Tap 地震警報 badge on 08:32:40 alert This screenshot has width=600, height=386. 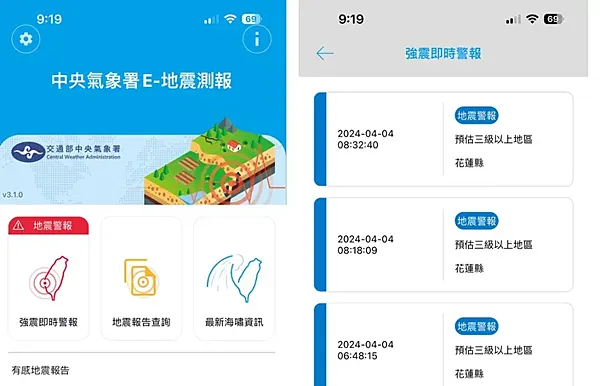[x=476, y=116]
